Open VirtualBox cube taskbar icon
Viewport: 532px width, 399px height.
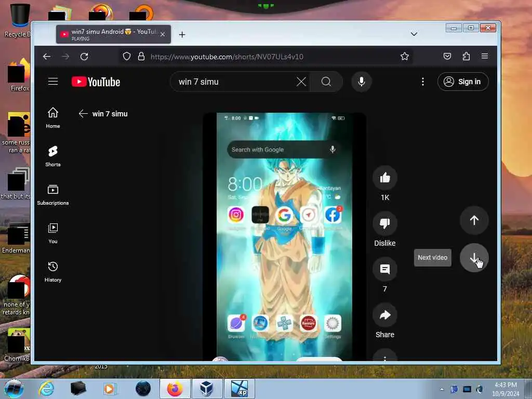(206, 389)
